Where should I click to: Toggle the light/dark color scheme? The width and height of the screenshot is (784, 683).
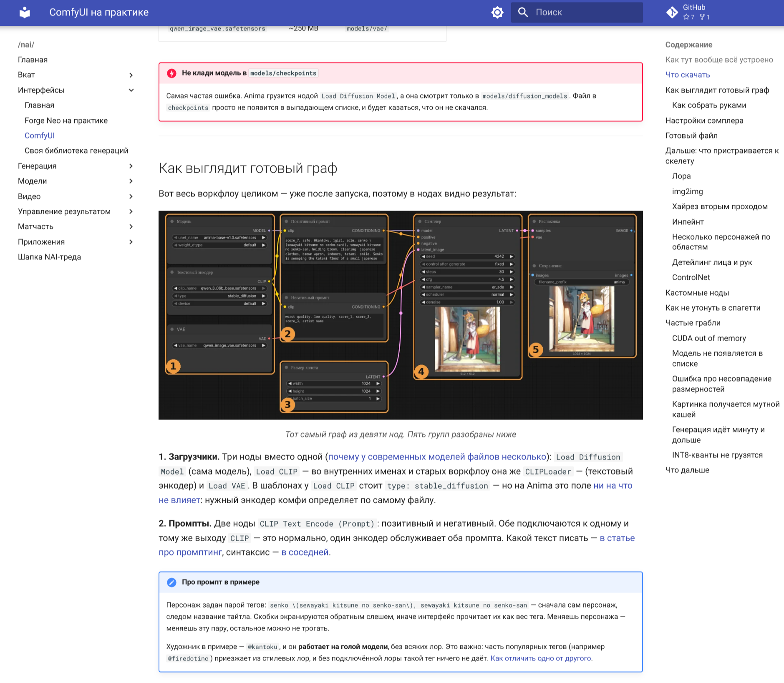[497, 13]
